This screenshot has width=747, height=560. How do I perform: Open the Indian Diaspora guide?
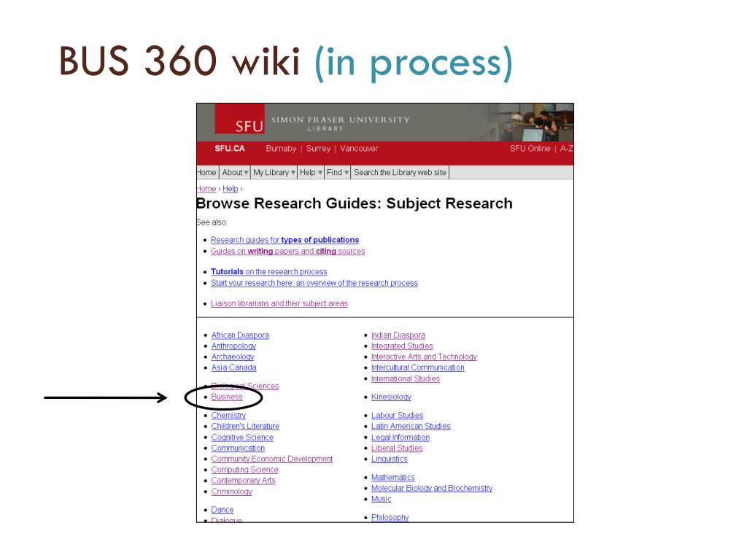click(x=398, y=335)
